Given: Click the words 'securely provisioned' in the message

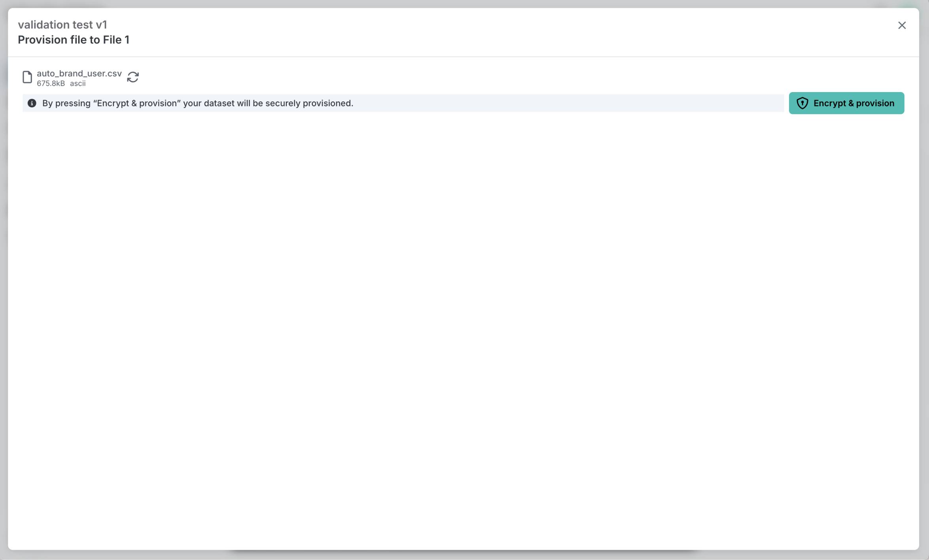Looking at the screenshot, I should [x=308, y=103].
